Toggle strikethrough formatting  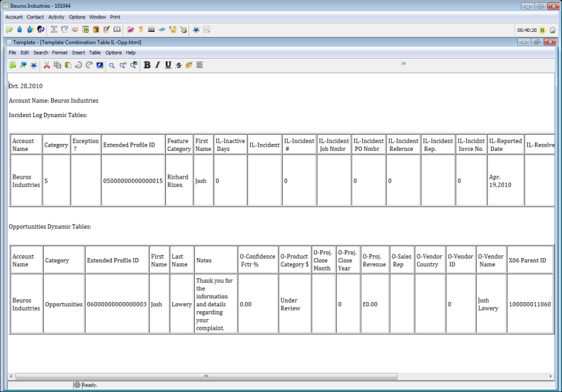pos(179,65)
